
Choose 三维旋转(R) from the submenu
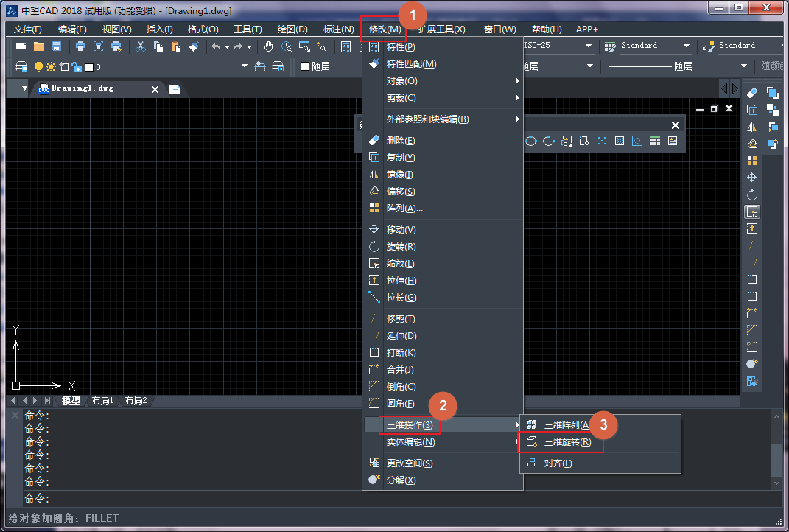click(567, 442)
